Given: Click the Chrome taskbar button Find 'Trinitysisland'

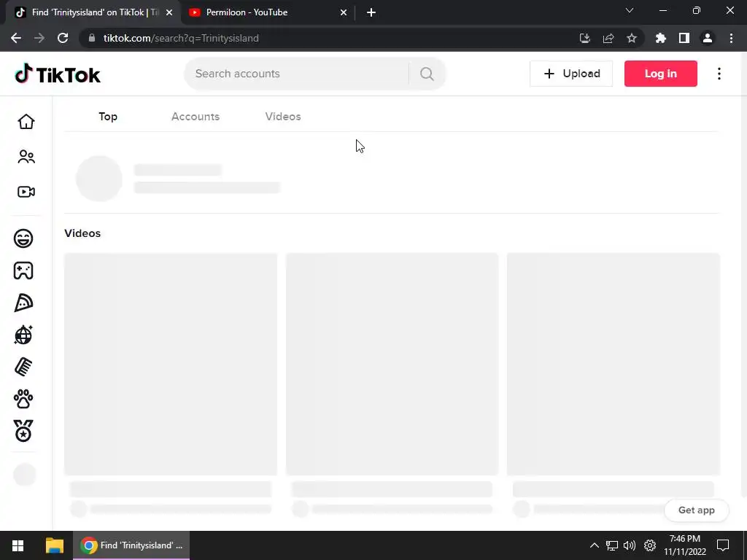Looking at the screenshot, I should 131,545.
